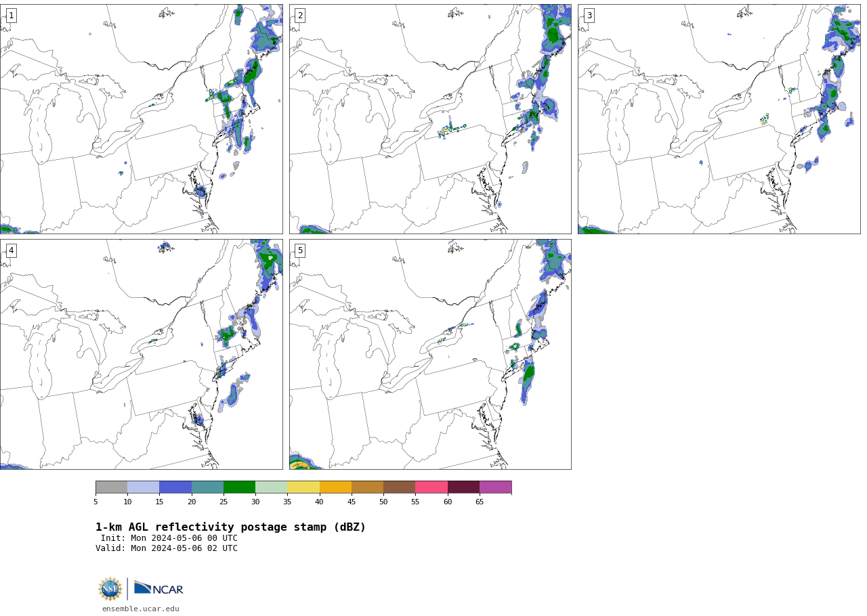Click the panel number label 3

[x=589, y=16]
